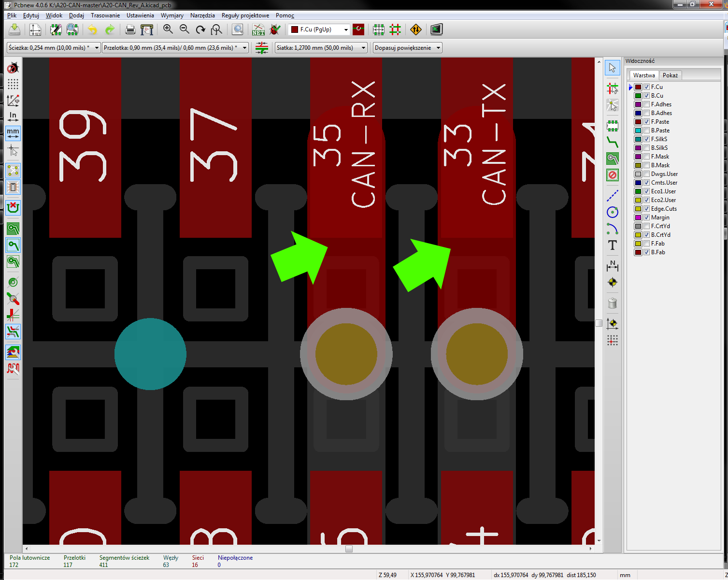Click the horizontal scrollbar thumb below canvas
728x580 pixels.
click(349, 549)
